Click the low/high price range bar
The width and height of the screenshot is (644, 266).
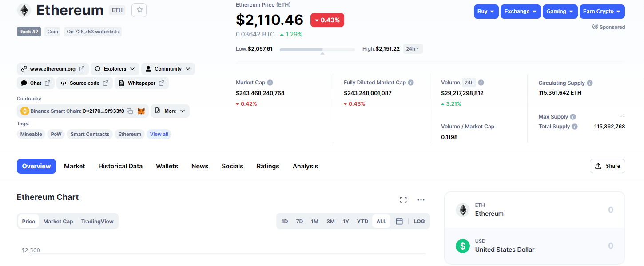(318, 49)
